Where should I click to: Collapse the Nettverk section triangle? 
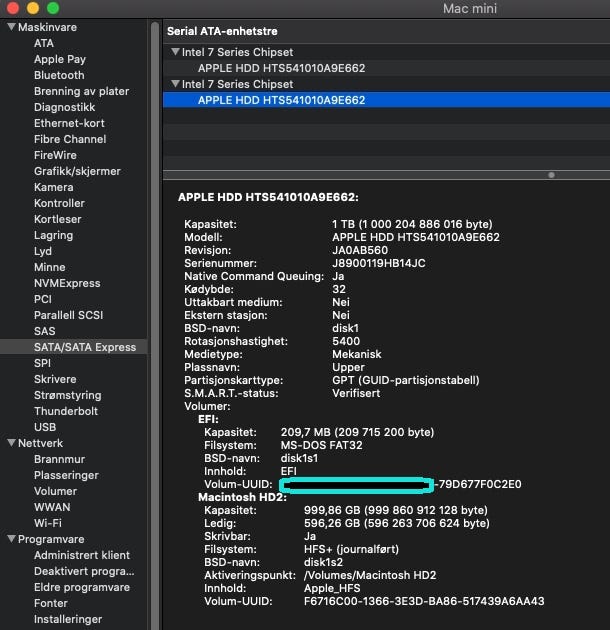(x=10, y=443)
